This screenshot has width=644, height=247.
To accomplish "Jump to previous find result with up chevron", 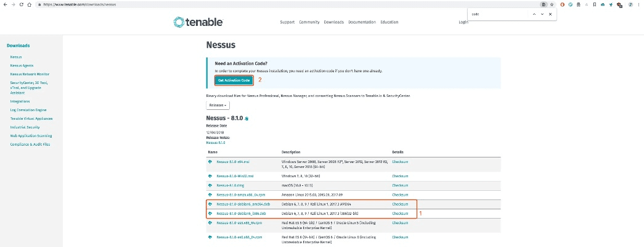I will pos(534,14).
